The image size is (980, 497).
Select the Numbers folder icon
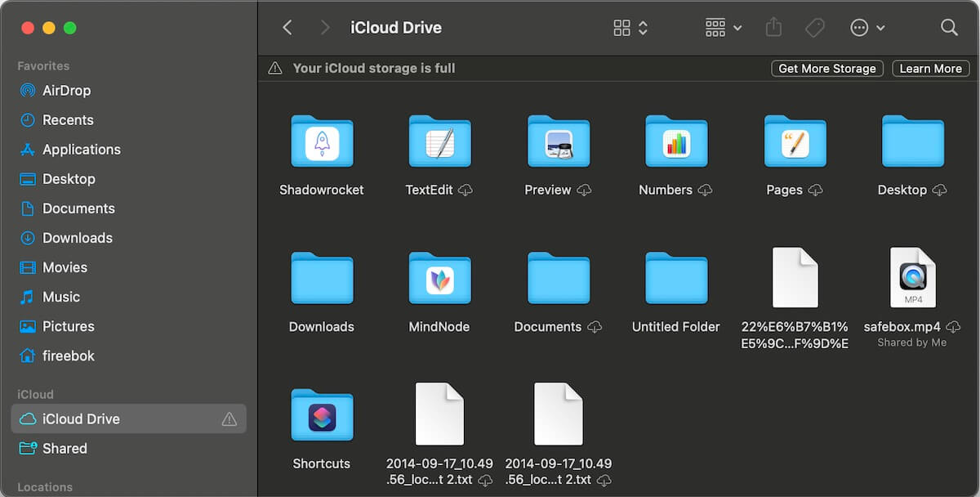(x=676, y=141)
